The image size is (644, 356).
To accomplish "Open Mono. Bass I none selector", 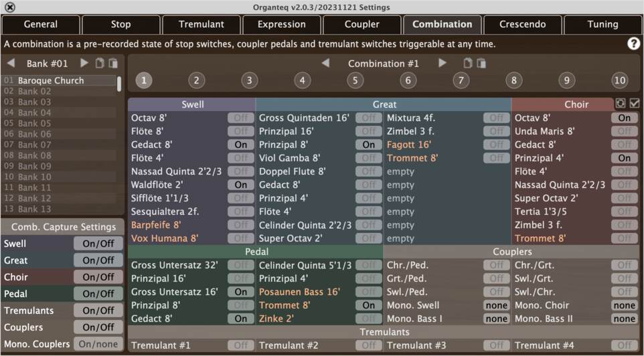I will [496, 319].
